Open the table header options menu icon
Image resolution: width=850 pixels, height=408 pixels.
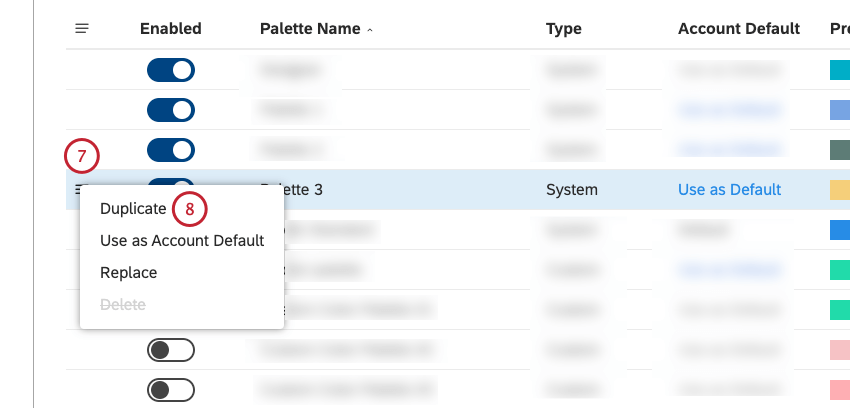click(81, 29)
